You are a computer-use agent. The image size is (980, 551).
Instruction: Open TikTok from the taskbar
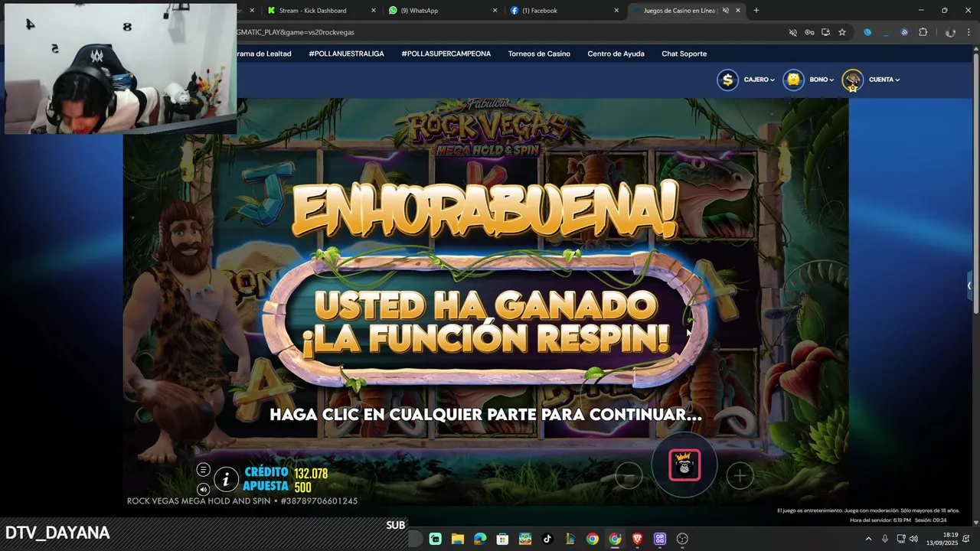coord(547,539)
